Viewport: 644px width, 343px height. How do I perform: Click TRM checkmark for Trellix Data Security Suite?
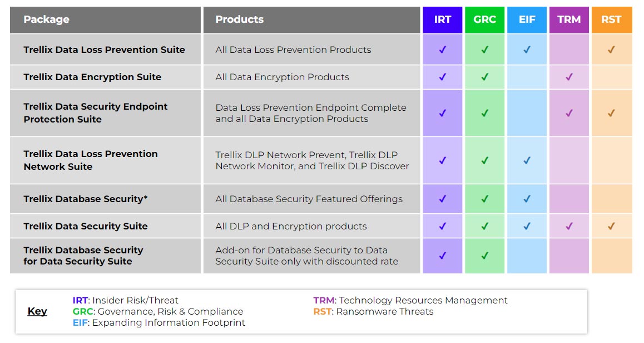click(569, 226)
